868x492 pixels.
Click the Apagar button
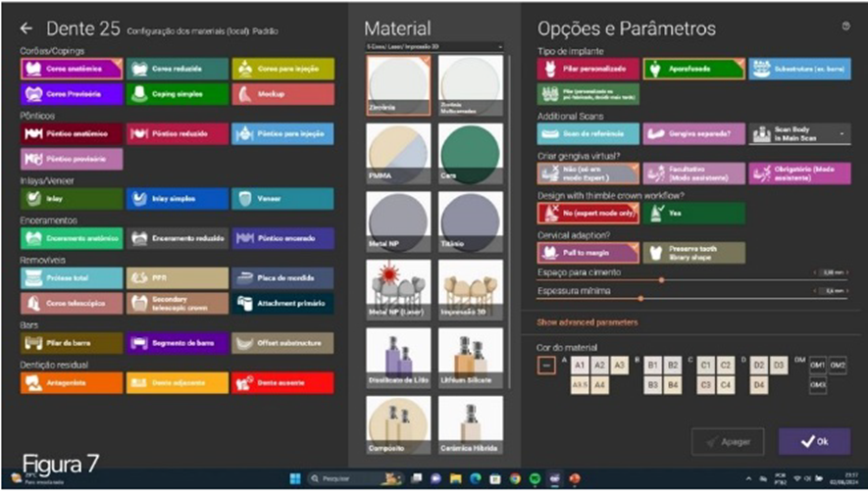727,442
